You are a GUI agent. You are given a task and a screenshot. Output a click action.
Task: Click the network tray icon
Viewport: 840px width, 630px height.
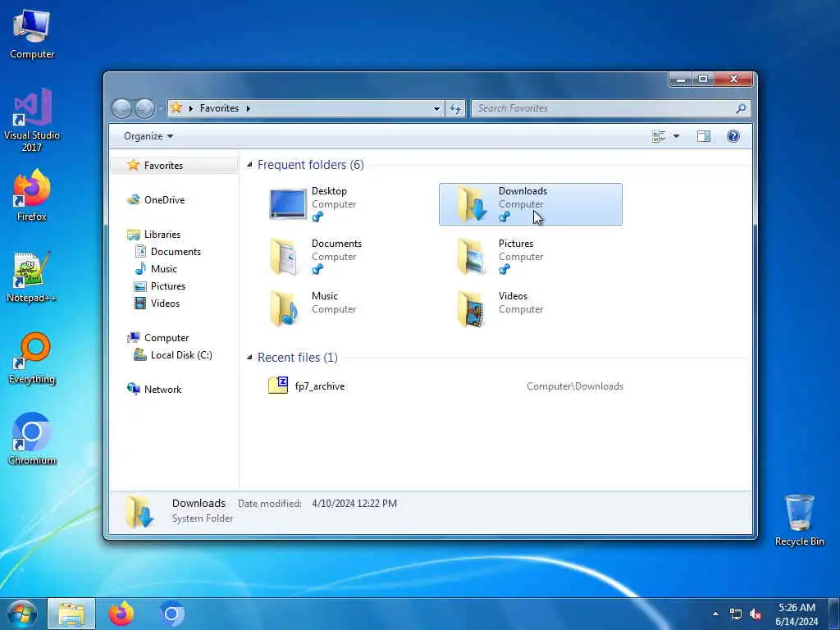click(x=736, y=614)
